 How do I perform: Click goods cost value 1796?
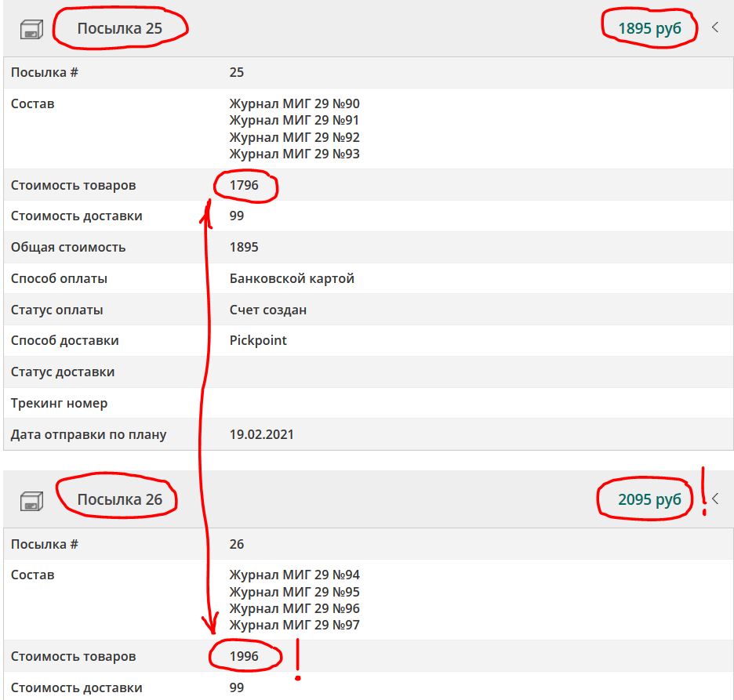pos(244,186)
